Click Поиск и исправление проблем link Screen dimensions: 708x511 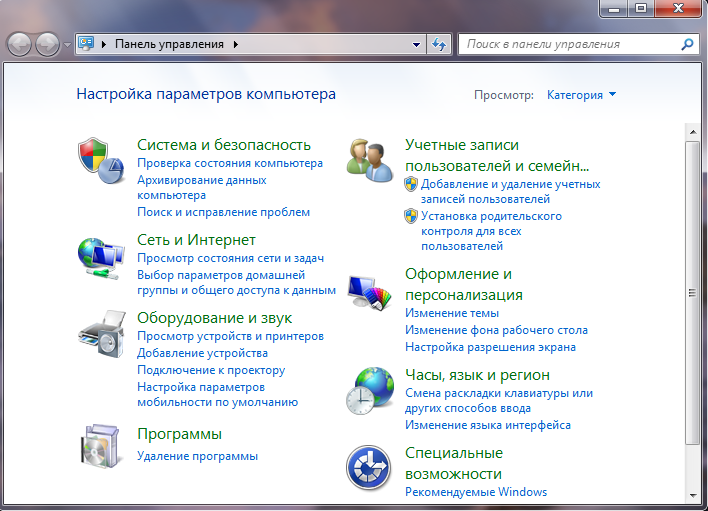pyautogui.click(x=224, y=212)
